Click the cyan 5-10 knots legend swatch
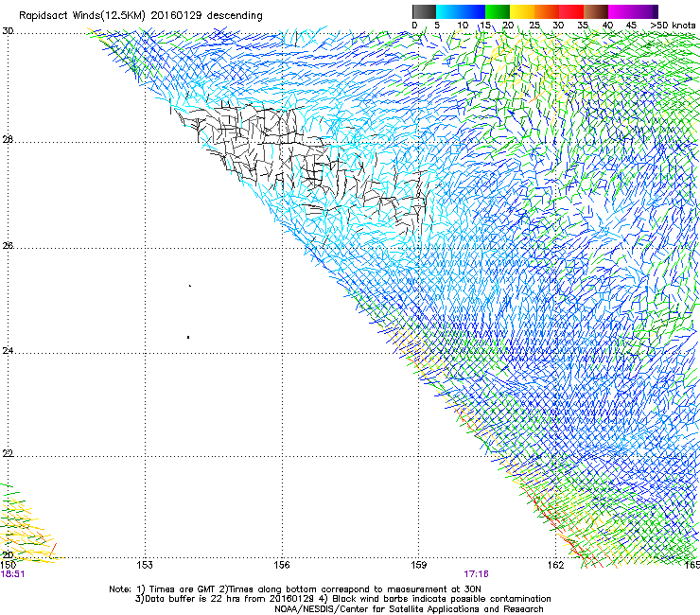This screenshot has height=615, width=700. 448,11
